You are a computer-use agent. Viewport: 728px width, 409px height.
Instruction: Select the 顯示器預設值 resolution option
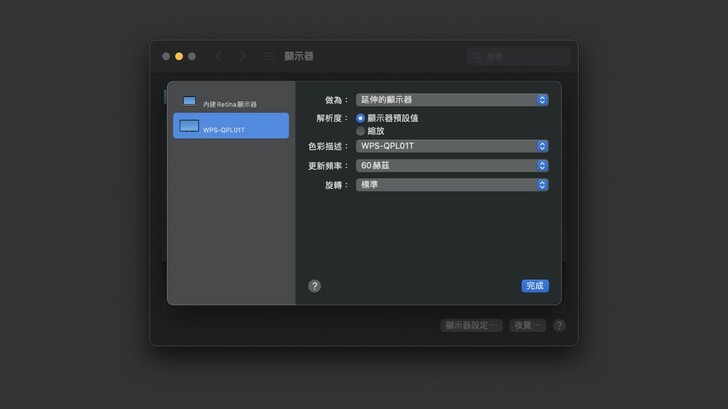361,118
